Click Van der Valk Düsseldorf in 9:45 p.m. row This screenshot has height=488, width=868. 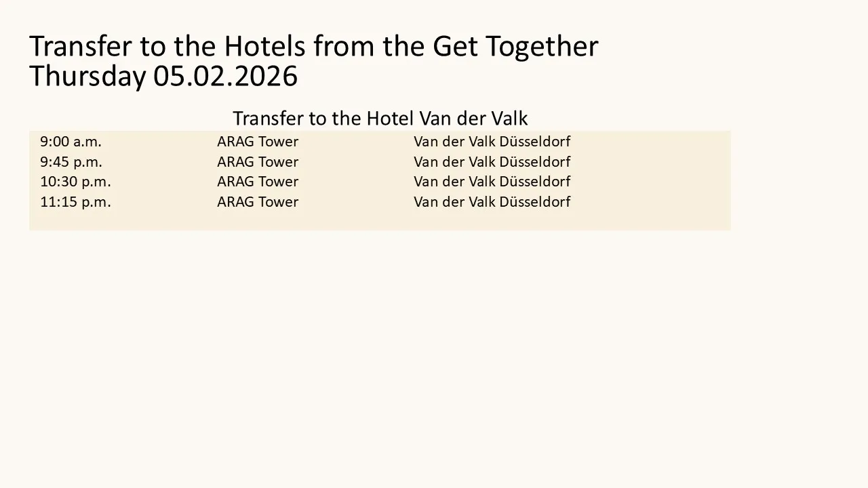[x=492, y=162]
